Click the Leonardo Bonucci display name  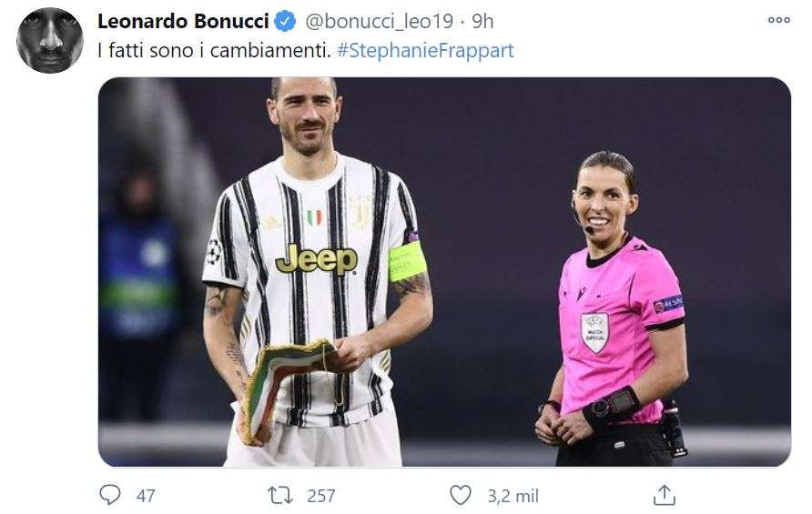point(183,21)
